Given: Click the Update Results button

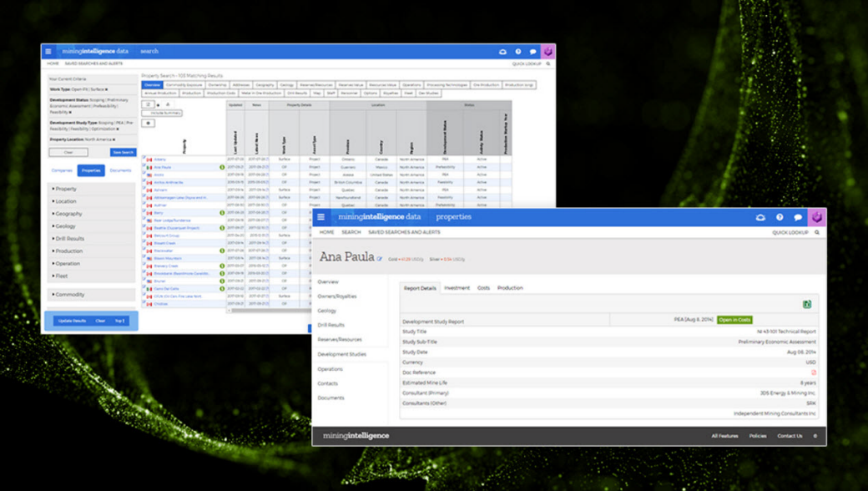Looking at the screenshot, I should click(72, 321).
